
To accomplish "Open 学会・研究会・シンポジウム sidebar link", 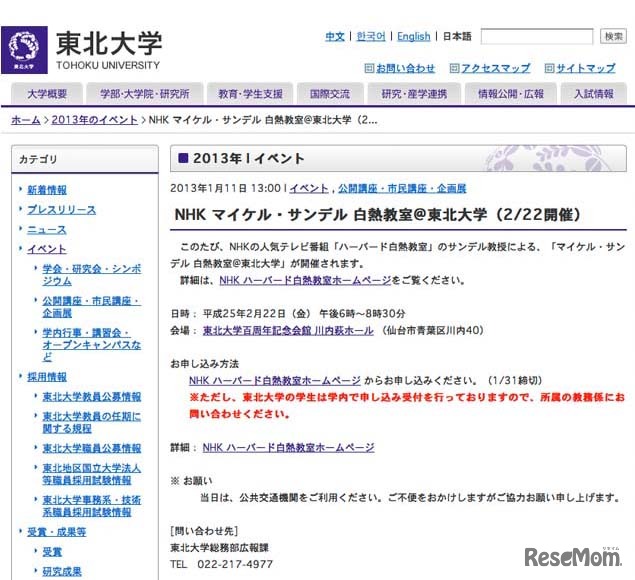I will (x=92, y=275).
